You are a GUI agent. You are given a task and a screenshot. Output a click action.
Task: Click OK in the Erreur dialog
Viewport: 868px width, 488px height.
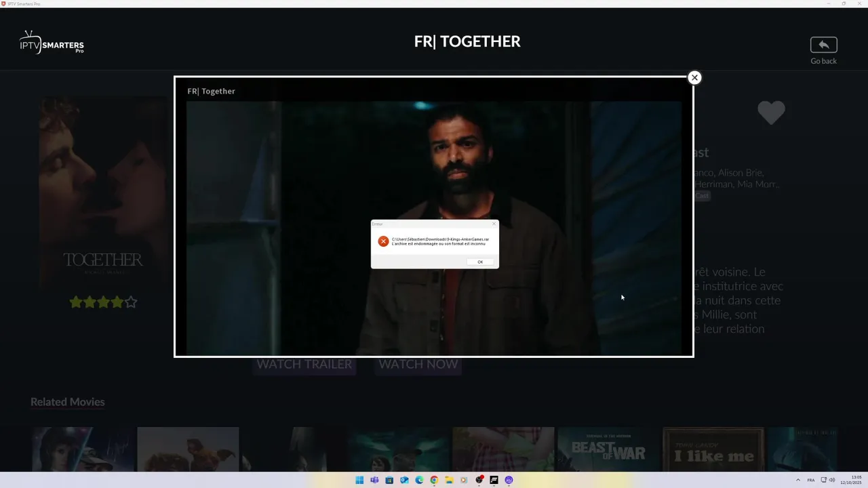tap(480, 262)
